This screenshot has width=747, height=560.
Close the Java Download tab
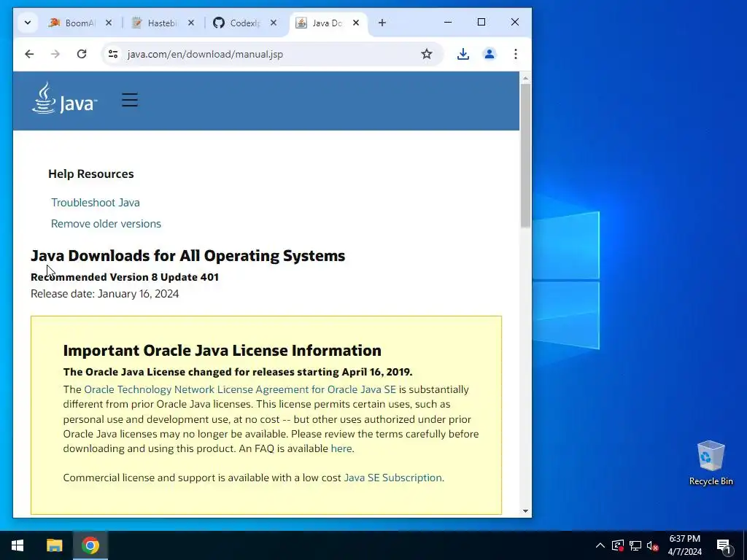pos(356,23)
